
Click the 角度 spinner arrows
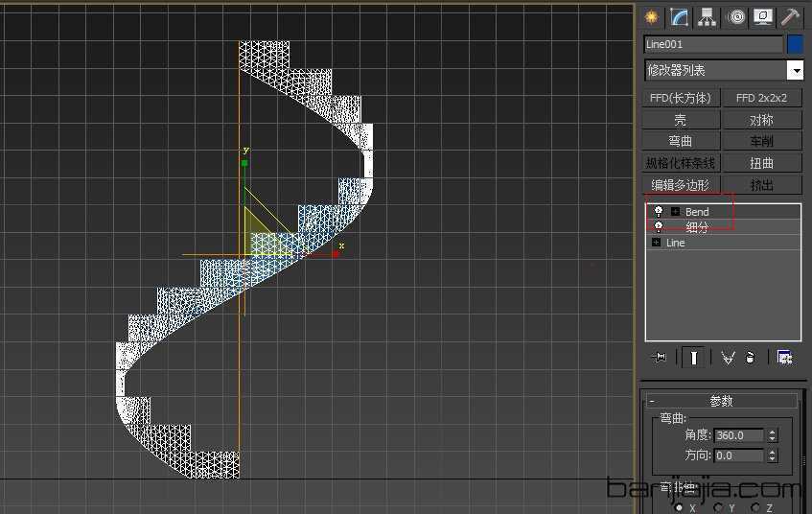[x=772, y=435]
